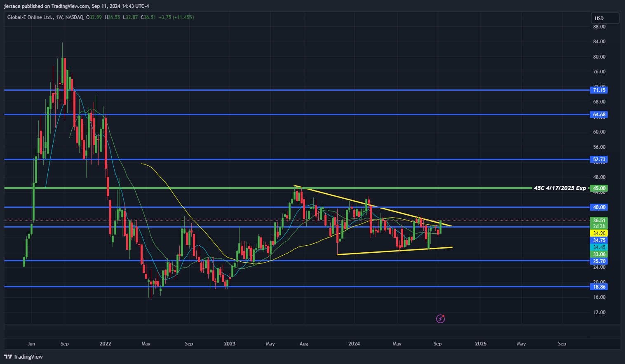Click the +3.75 (+11.45%) change value
The height and width of the screenshot is (364, 625).
[x=176, y=17]
